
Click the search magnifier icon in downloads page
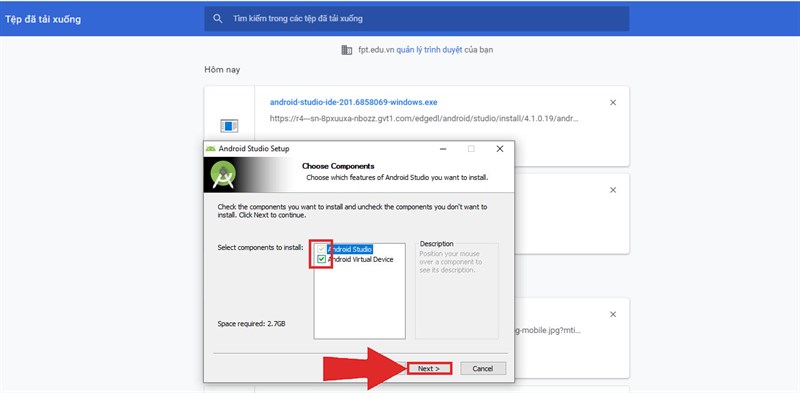pos(218,18)
